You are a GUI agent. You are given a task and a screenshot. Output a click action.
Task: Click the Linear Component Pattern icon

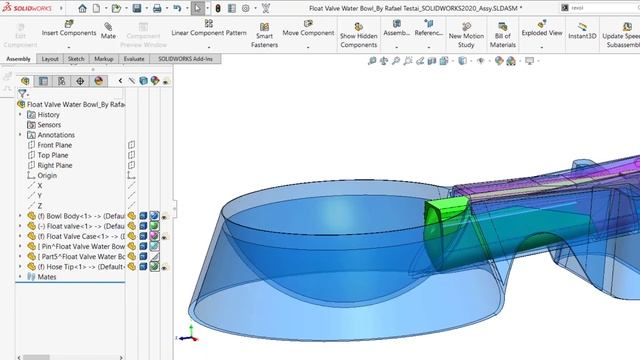[x=209, y=24]
